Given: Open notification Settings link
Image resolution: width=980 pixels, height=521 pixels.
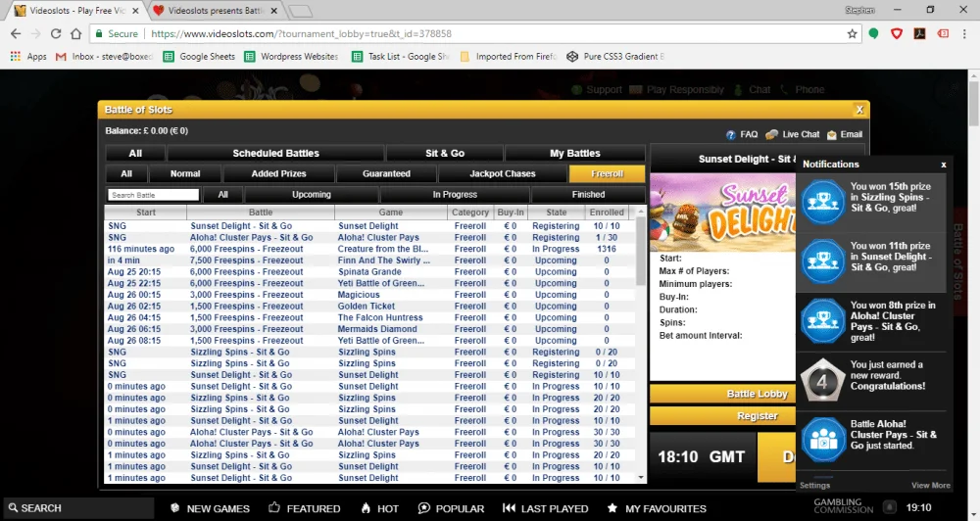Looking at the screenshot, I should 815,486.
